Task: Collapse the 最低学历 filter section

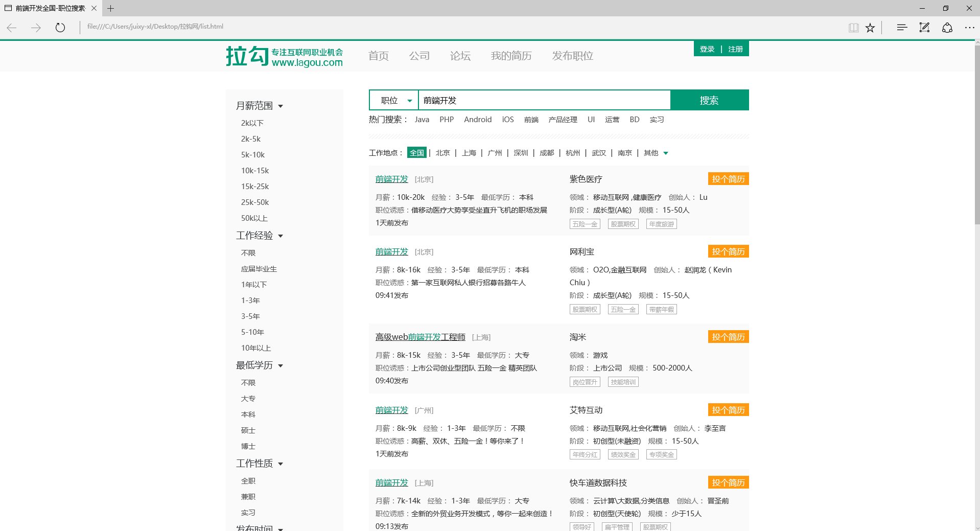Action: coord(260,365)
